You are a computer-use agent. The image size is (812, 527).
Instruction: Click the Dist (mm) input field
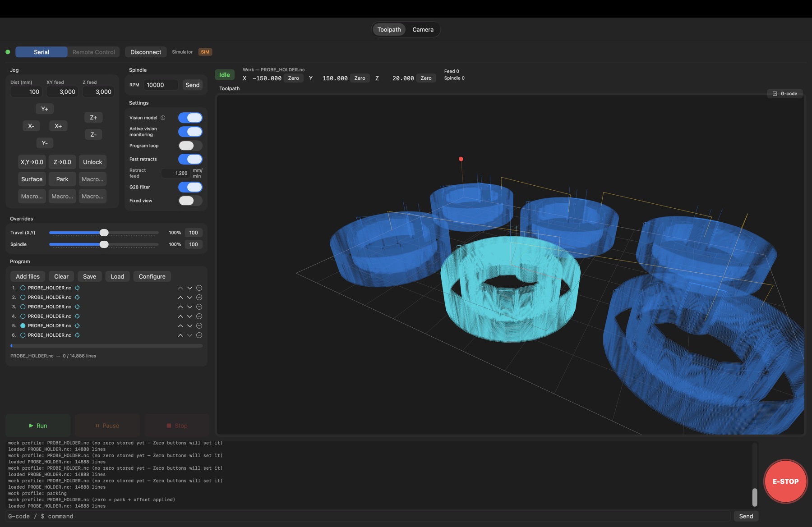(x=26, y=92)
